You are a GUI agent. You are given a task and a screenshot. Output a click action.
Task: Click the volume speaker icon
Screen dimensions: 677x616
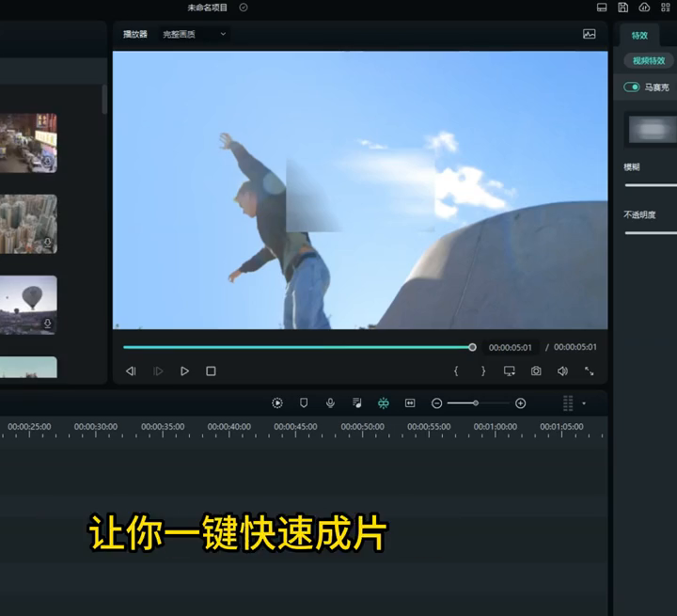tap(562, 371)
